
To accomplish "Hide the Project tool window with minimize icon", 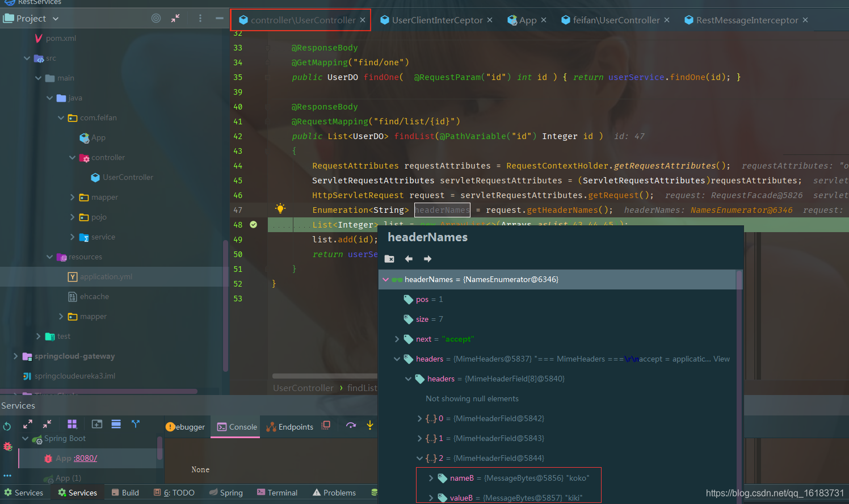I will 219,18.
